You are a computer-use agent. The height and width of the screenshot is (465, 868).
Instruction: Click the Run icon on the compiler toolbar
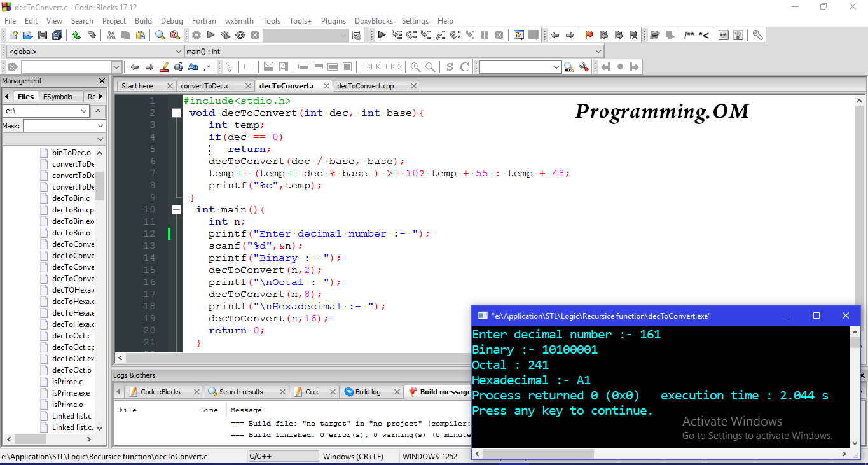210,35
